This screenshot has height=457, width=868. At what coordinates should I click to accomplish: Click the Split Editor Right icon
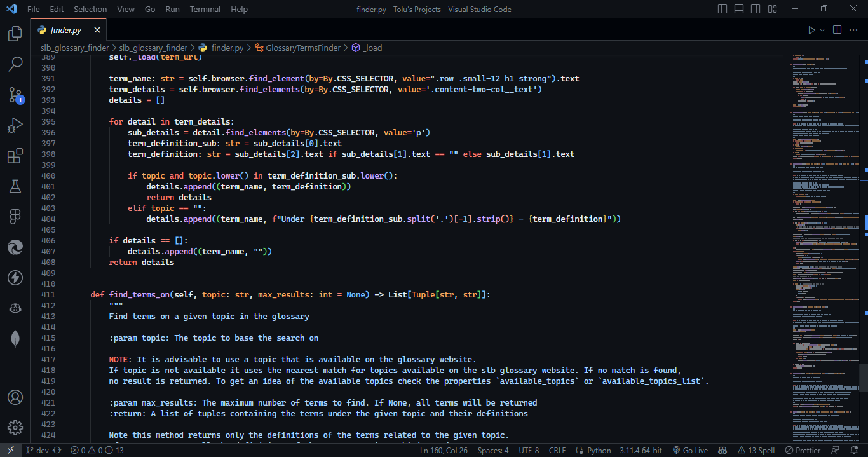837,30
